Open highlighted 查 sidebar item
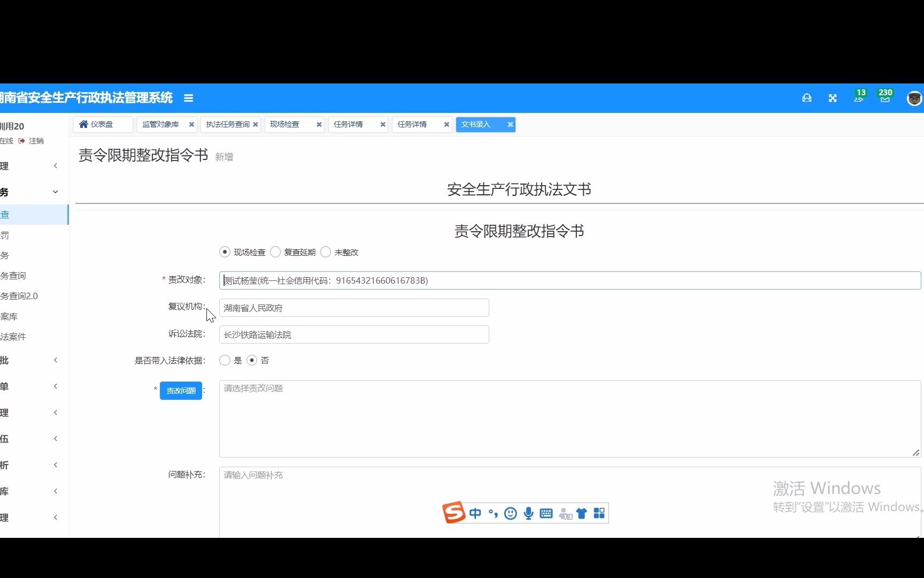 tap(34, 215)
